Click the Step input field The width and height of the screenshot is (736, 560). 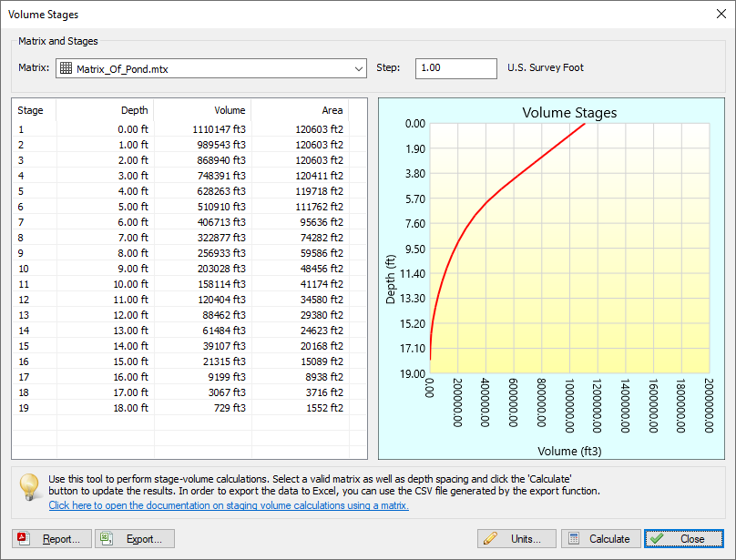coord(455,68)
